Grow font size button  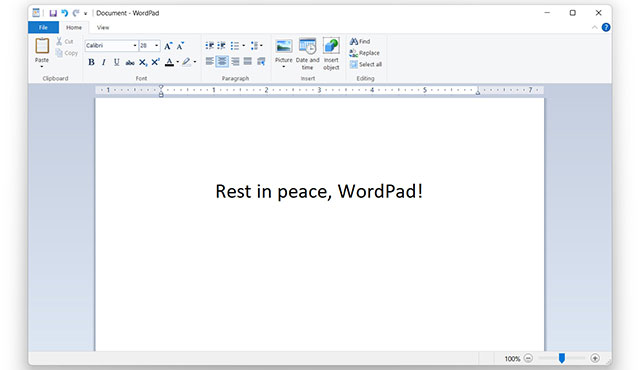click(x=168, y=46)
